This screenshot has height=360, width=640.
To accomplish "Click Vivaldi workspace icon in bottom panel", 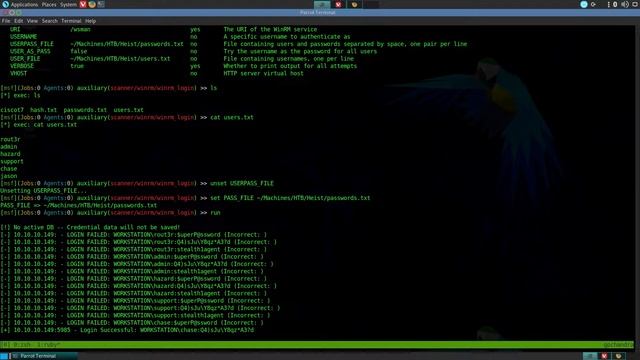I will 604,356.
